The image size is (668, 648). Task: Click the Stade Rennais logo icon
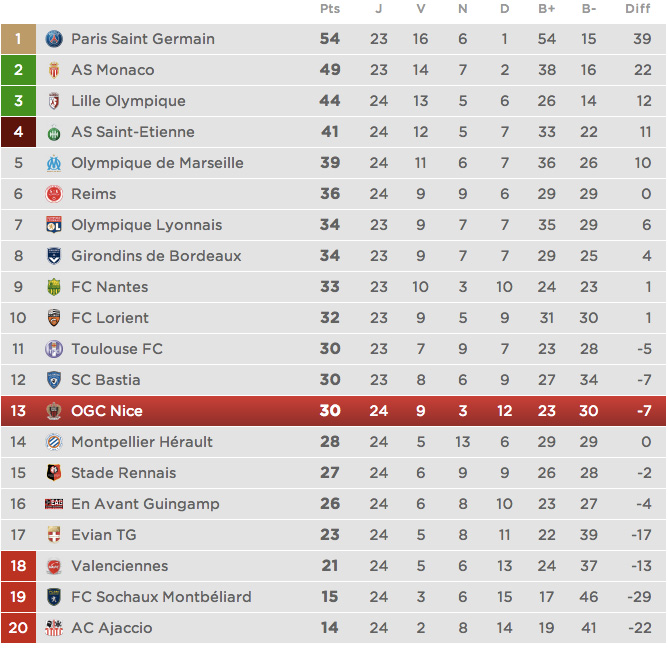pyautogui.click(x=54, y=473)
